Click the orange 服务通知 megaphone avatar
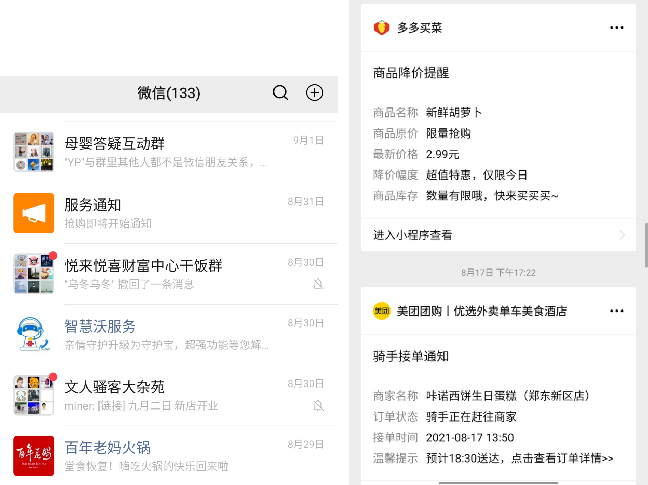The height and width of the screenshot is (485, 648). click(x=33, y=213)
